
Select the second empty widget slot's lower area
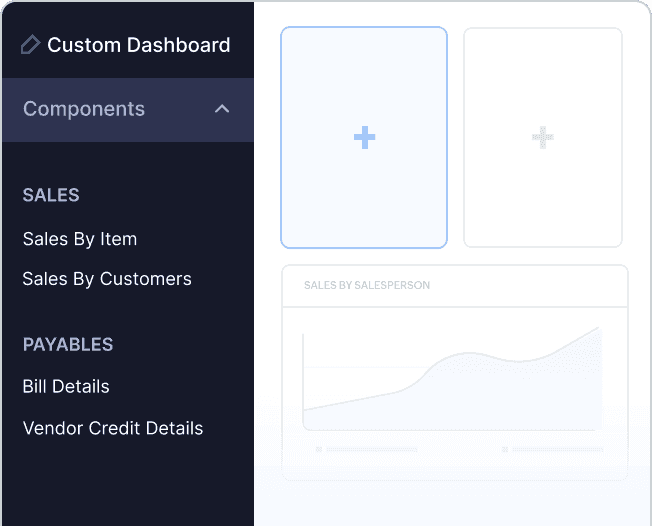[x=542, y=215]
